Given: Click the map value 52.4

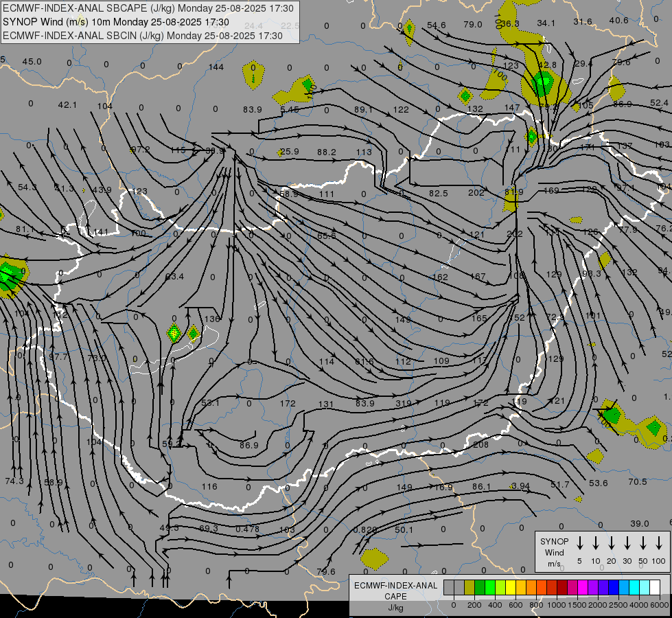Looking at the screenshot, I should point(659,103).
